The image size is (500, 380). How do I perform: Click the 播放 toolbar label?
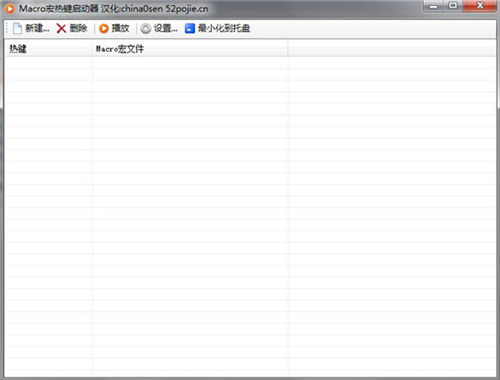[x=120, y=28]
